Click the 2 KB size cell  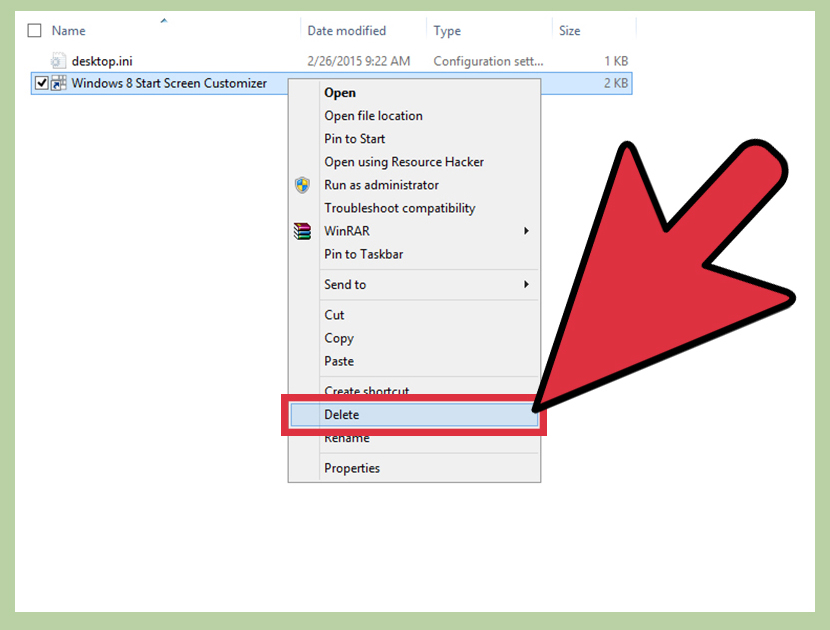616,83
